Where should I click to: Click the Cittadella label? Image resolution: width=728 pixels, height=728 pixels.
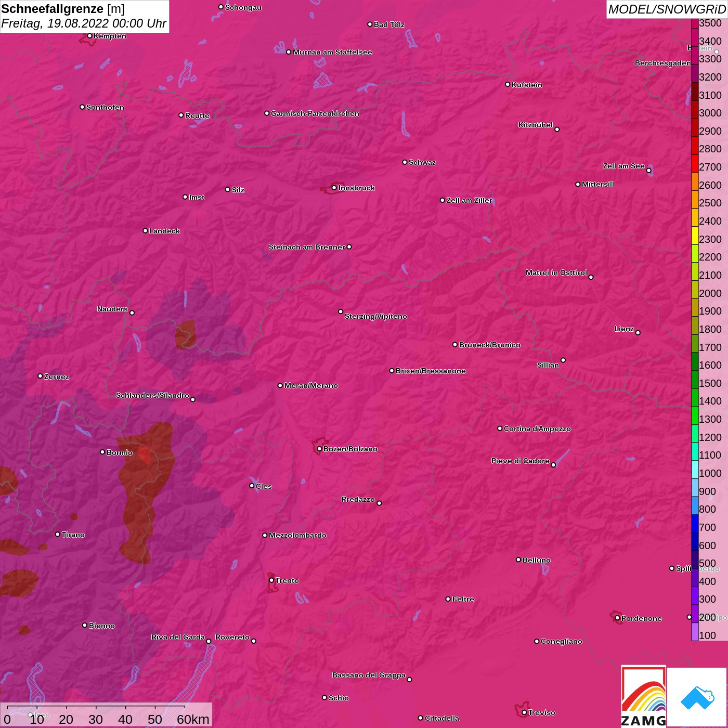click(442, 718)
